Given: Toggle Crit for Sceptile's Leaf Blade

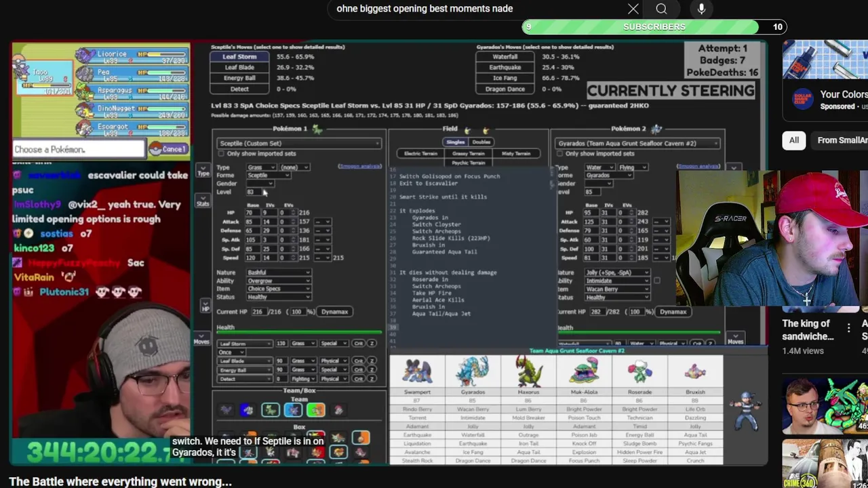Looking at the screenshot, I should pyautogui.click(x=359, y=361).
